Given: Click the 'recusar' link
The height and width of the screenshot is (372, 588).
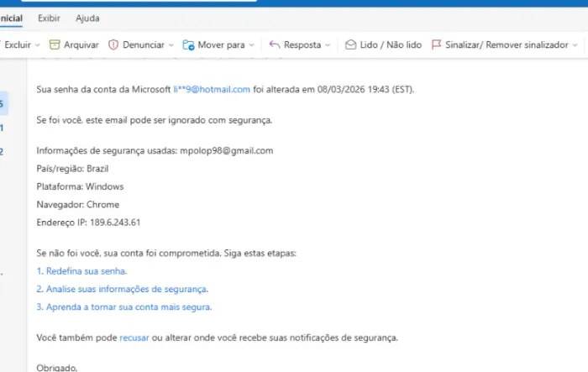Looking at the screenshot, I should tap(134, 338).
